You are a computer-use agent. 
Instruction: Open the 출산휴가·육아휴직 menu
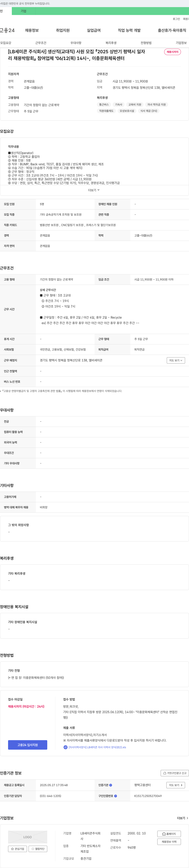172,30
